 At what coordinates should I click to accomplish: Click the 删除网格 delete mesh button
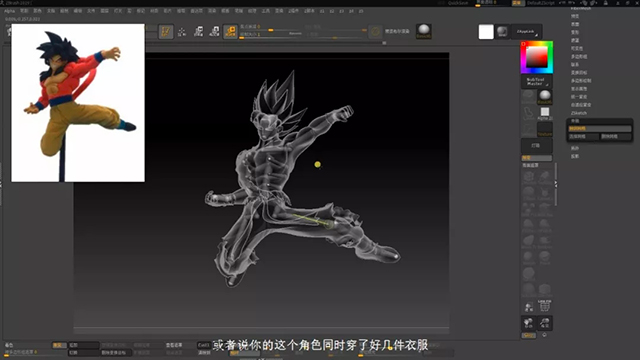[616, 137]
